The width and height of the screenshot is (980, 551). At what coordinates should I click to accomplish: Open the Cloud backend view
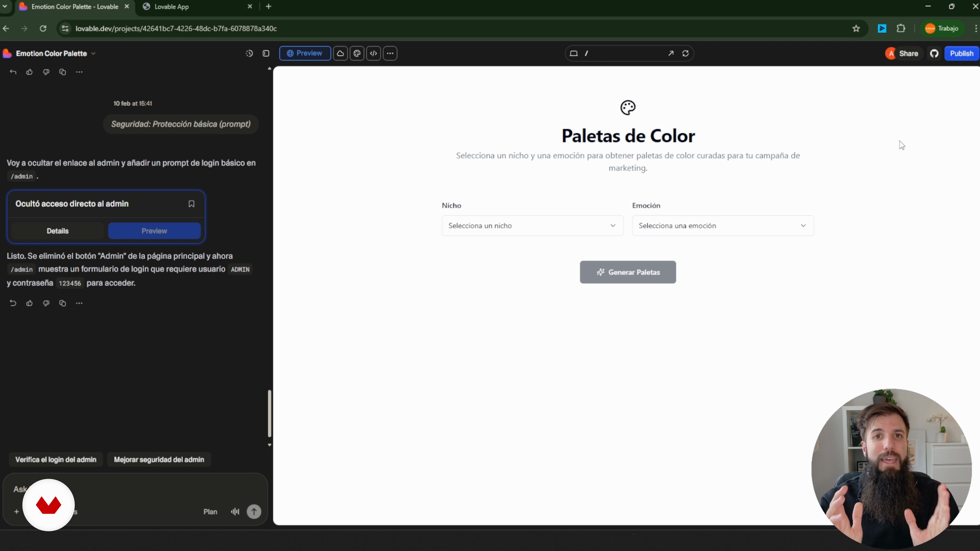tap(340, 54)
